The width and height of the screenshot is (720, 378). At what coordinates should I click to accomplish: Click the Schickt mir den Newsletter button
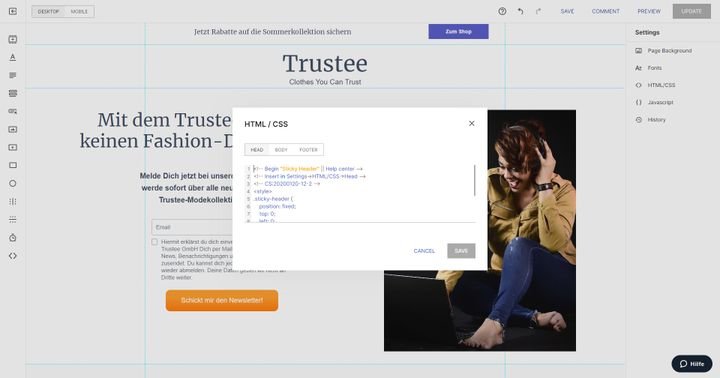point(222,300)
